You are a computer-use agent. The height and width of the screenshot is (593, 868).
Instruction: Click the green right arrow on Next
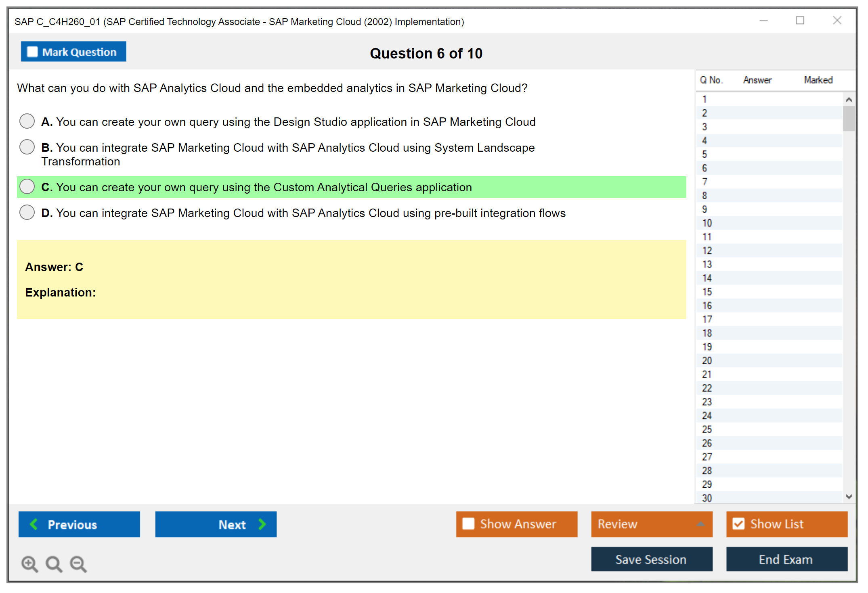point(262,524)
